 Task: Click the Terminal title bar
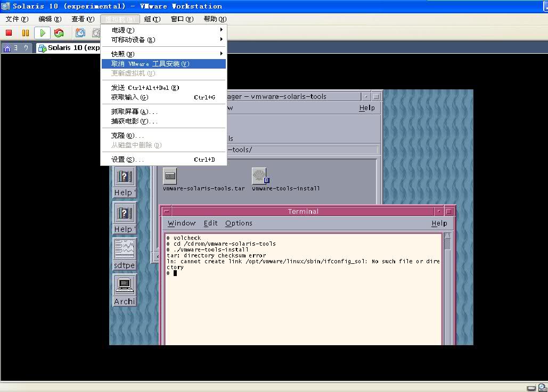303,211
